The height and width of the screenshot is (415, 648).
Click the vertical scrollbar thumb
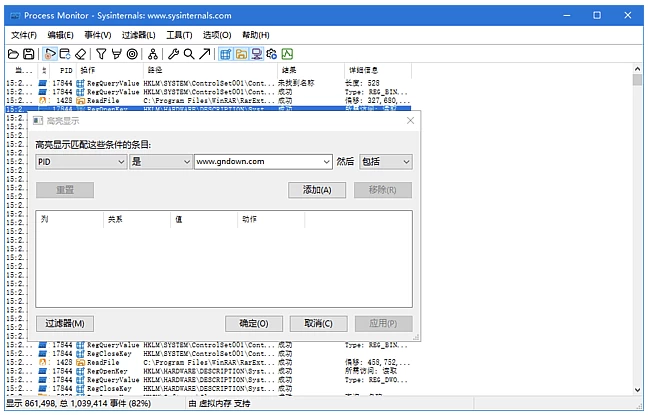pyautogui.click(x=637, y=80)
